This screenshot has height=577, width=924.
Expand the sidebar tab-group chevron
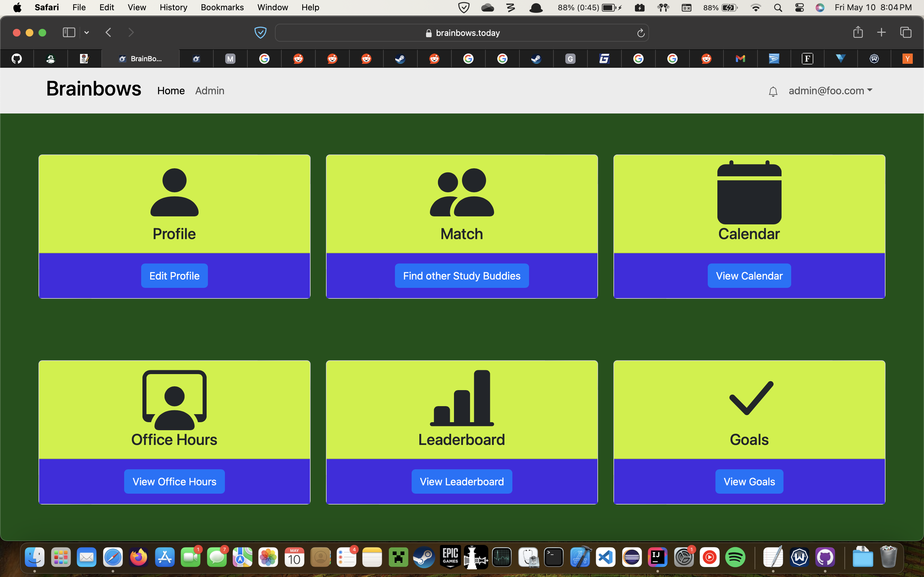click(87, 33)
